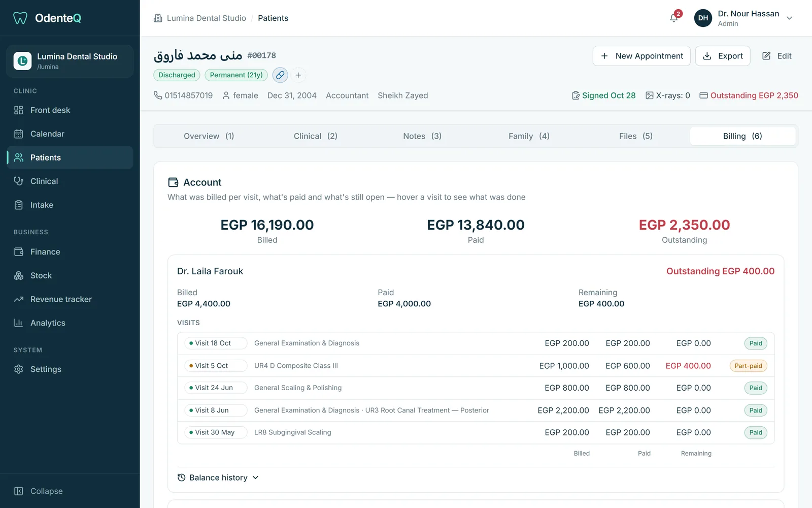Open Intake in the sidebar
Image resolution: width=812 pixels, height=508 pixels.
tap(70, 205)
